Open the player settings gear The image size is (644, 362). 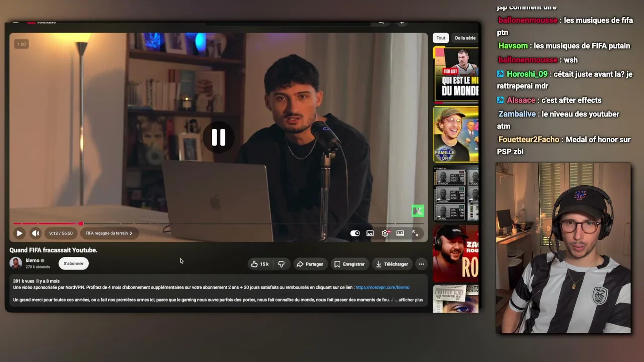point(385,233)
